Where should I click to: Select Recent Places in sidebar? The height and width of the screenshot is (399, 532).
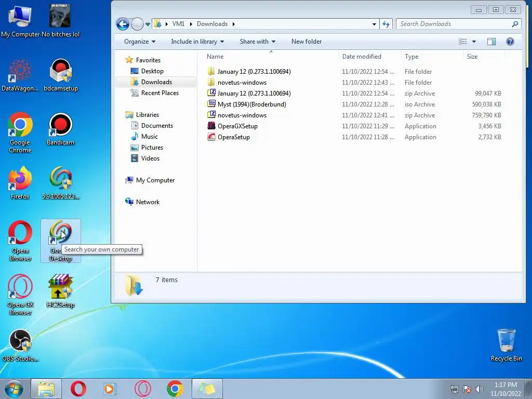[160, 92]
